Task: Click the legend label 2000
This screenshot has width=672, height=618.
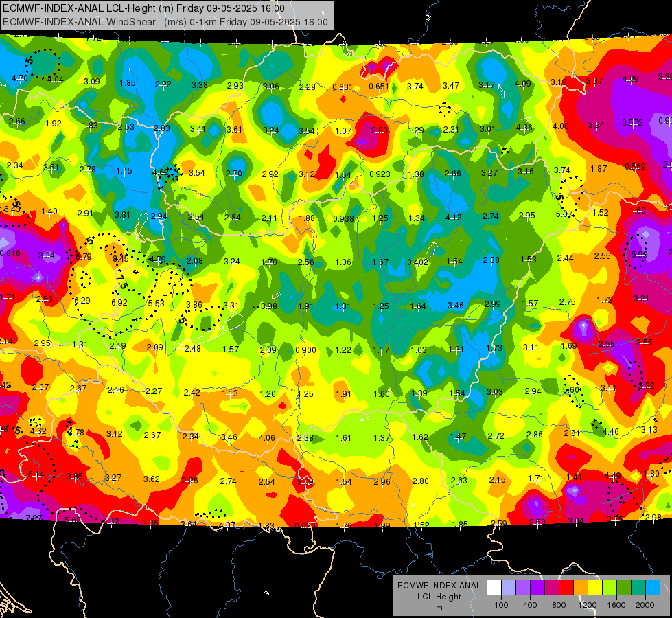Action: (645, 605)
